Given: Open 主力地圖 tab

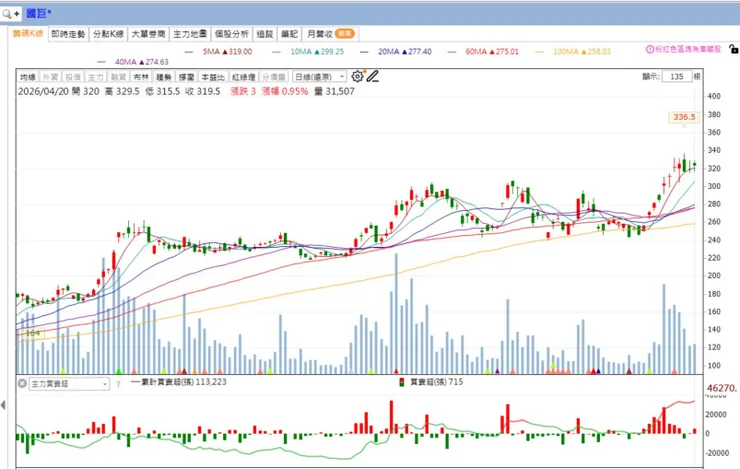Looking at the screenshot, I should click(x=190, y=34).
